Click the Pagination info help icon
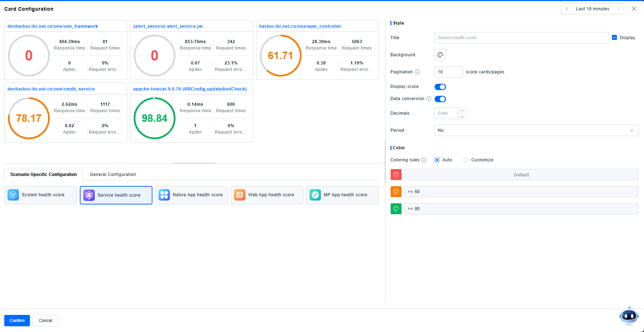The height and width of the screenshot is (332, 644). pos(417,72)
